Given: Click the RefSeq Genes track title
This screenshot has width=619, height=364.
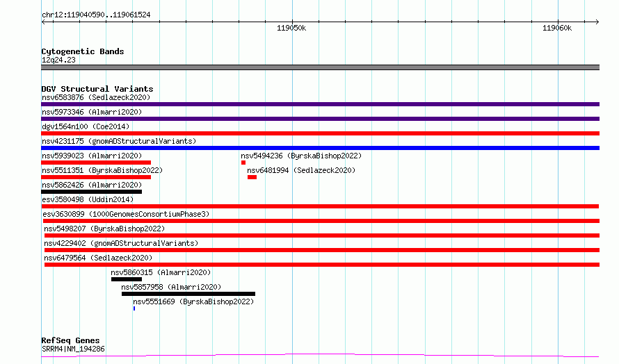Looking at the screenshot, I should point(70,340).
